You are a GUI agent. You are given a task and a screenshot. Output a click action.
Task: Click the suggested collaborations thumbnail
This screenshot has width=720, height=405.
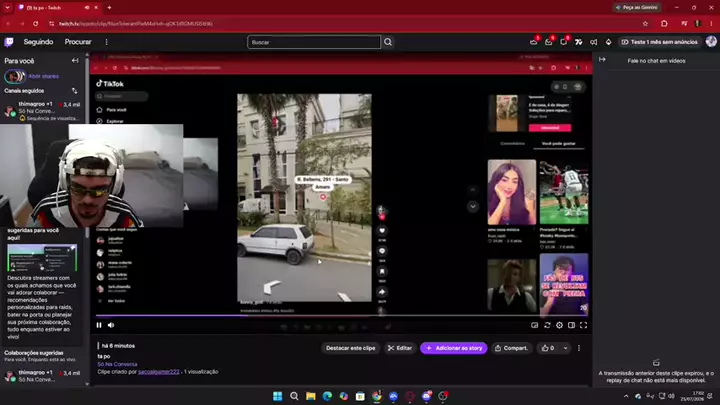coord(42,258)
